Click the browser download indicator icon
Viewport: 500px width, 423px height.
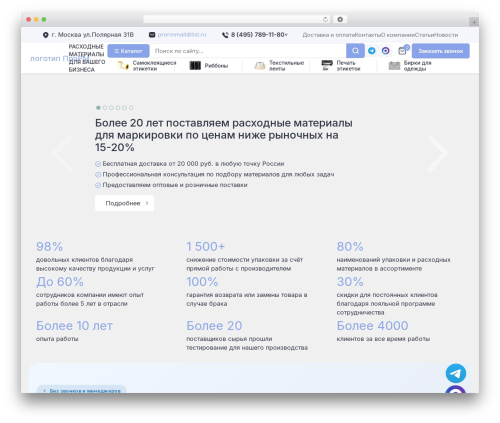340,19
